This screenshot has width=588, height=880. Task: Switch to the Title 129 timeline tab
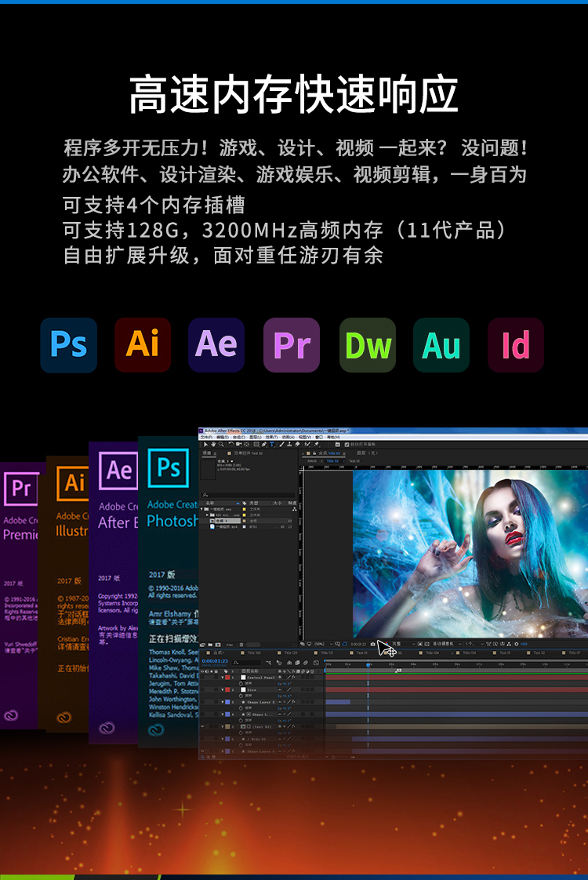coord(287,653)
